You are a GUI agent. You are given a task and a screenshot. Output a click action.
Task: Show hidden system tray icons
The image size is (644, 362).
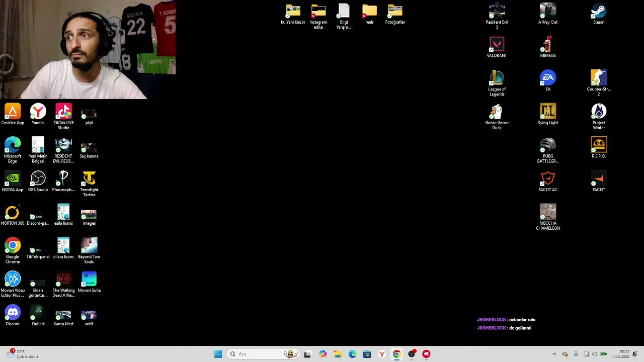click(x=554, y=354)
